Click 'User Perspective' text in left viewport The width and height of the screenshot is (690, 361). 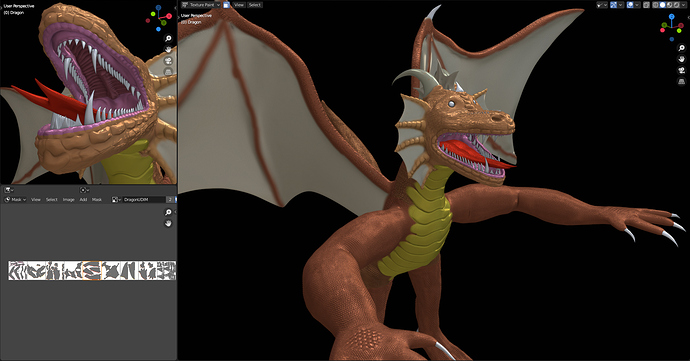19,6
